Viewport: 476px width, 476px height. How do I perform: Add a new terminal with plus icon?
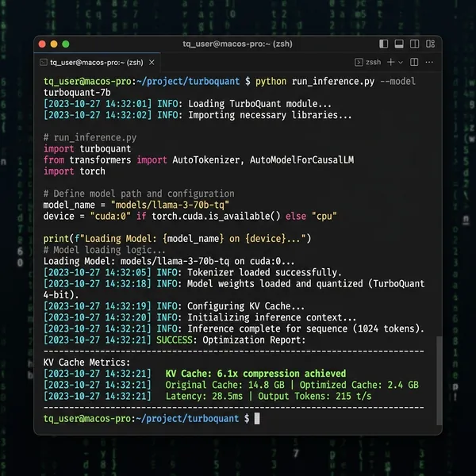coord(390,62)
